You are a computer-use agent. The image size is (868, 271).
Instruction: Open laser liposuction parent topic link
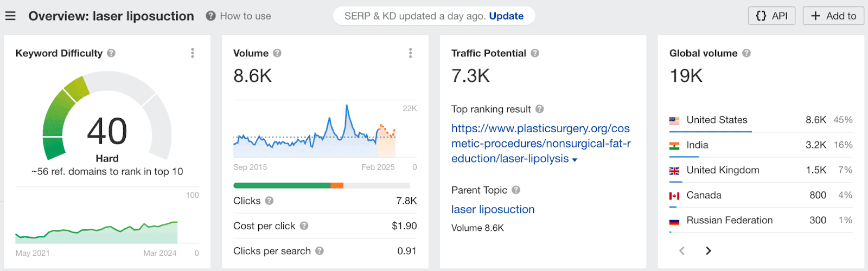coord(493,209)
